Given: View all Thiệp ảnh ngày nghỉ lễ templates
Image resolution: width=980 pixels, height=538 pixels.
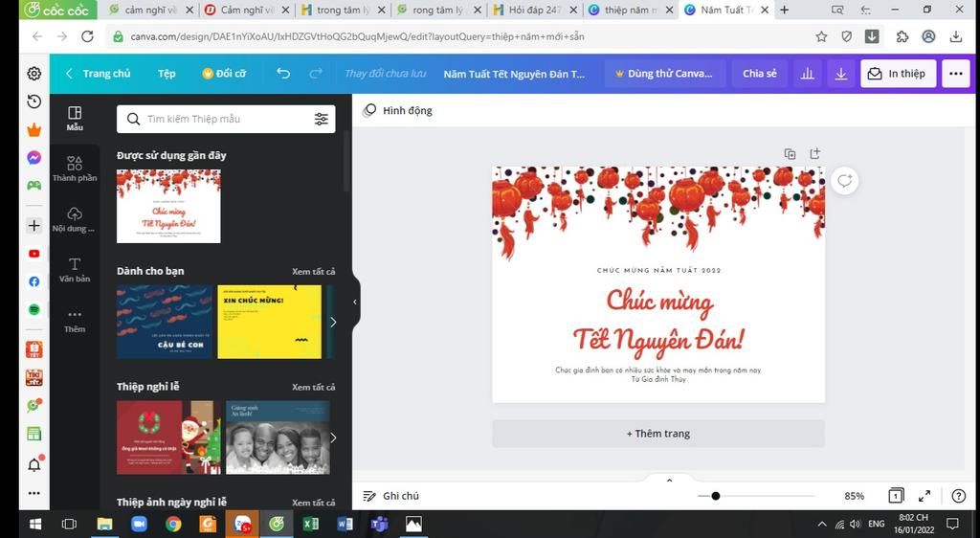Looking at the screenshot, I should pyautogui.click(x=313, y=503).
